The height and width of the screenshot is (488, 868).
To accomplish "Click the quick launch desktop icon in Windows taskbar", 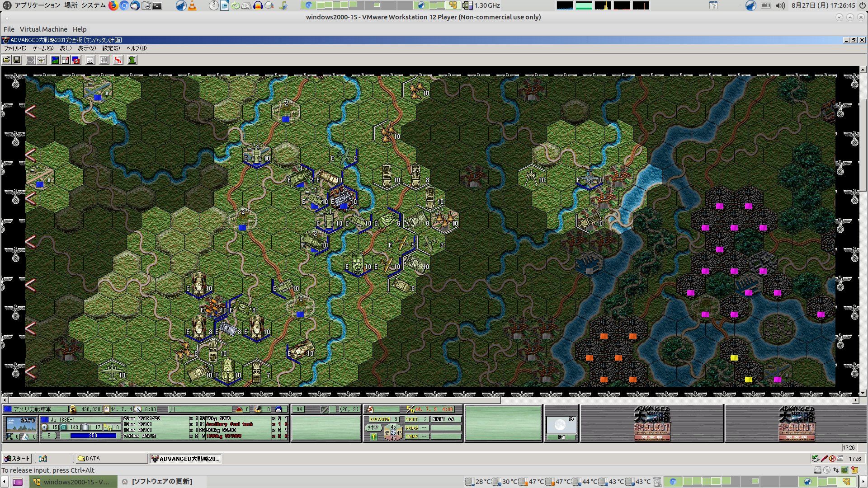I will tap(43, 459).
